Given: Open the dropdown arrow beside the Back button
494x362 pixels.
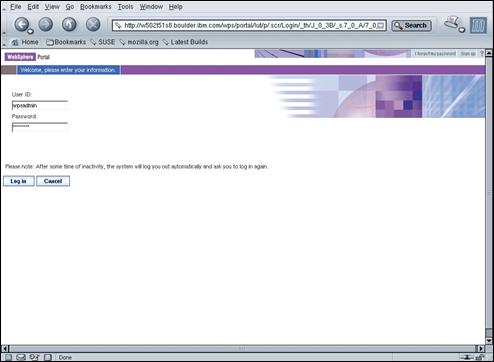Looking at the screenshot, I should (30, 31).
